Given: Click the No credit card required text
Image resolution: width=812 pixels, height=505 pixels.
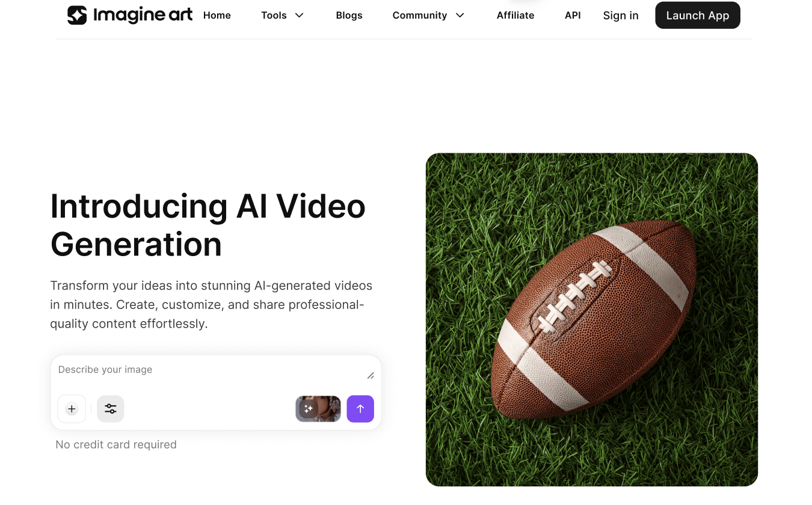Looking at the screenshot, I should 116,445.
